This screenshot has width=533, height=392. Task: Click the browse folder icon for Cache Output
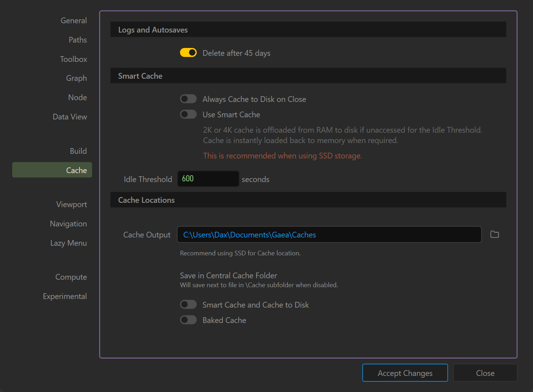point(494,235)
